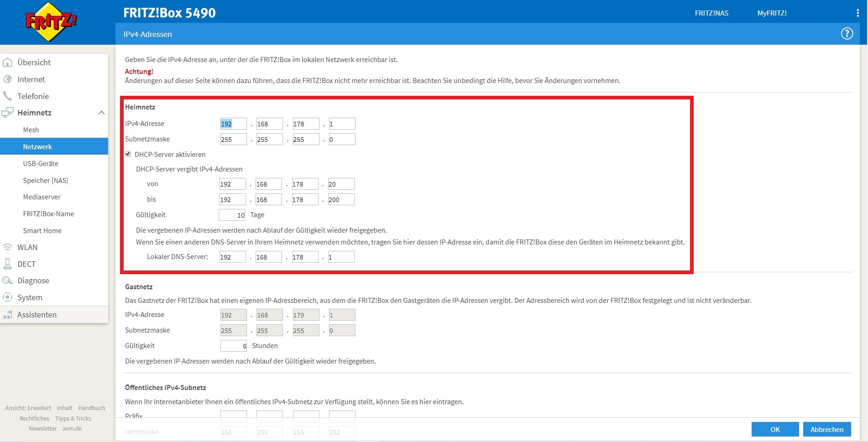Open the FRITZ!NAS link
Screen dimensions: 868x442
pos(711,13)
